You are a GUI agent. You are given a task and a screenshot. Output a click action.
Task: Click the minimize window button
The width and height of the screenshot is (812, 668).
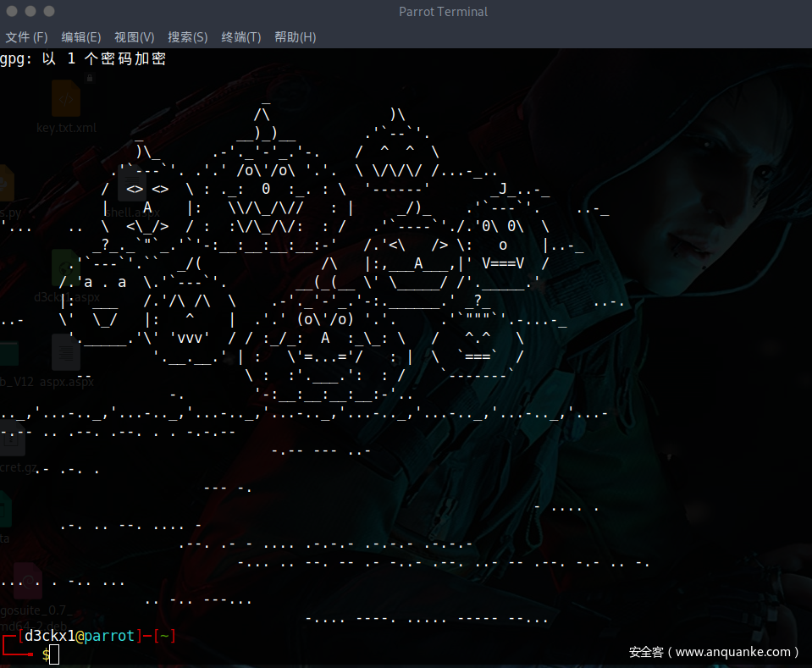[30, 11]
